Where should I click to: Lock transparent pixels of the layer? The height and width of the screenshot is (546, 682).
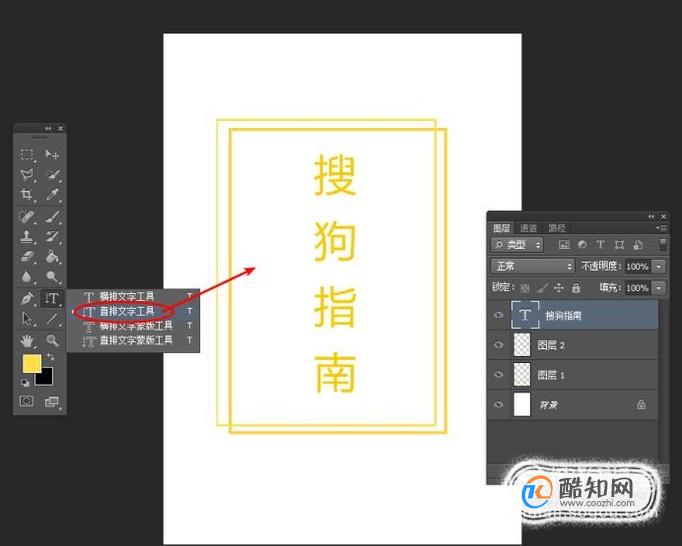[x=525, y=288]
